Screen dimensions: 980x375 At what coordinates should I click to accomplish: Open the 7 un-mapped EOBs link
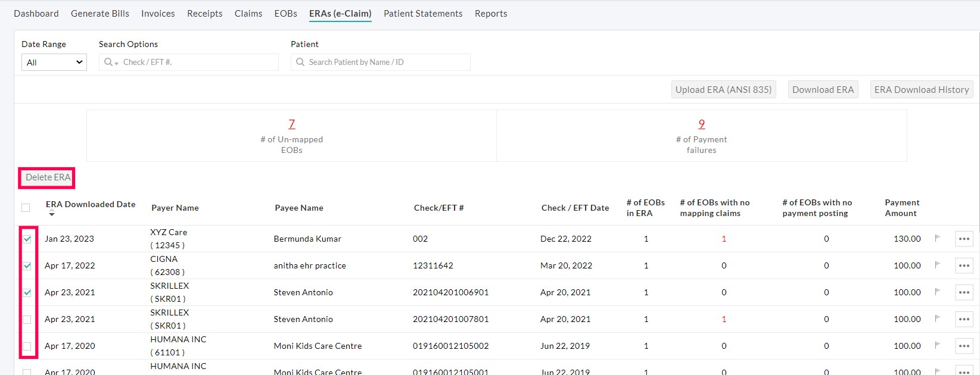[x=291, y=124]
